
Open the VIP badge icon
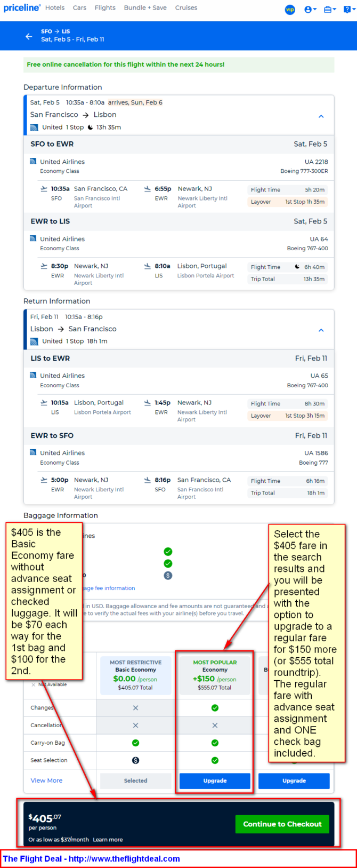[290, 10]
